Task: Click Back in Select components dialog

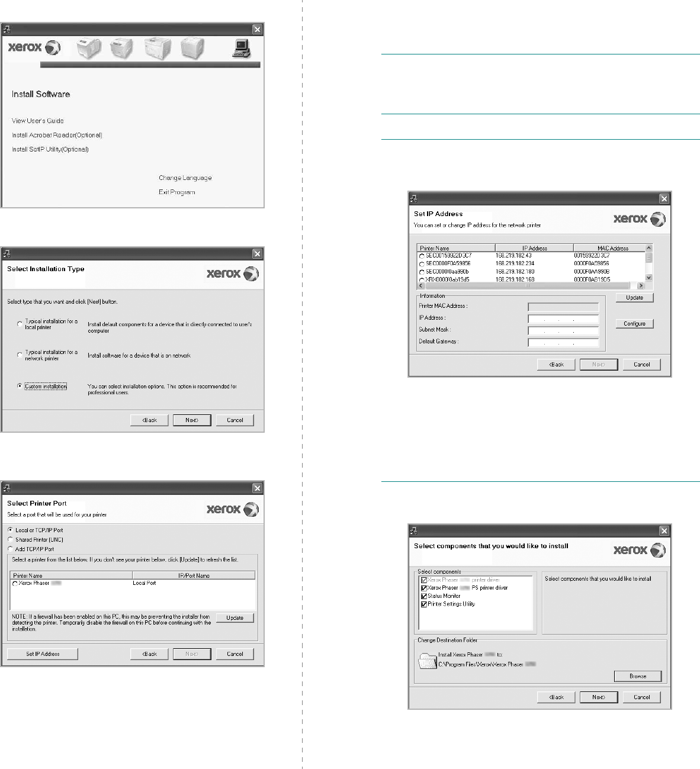Action: coord(556,697)
